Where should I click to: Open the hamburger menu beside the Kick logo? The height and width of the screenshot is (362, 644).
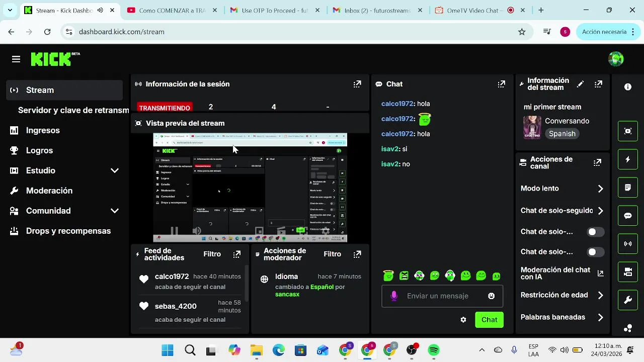click(x=16, y=59)
